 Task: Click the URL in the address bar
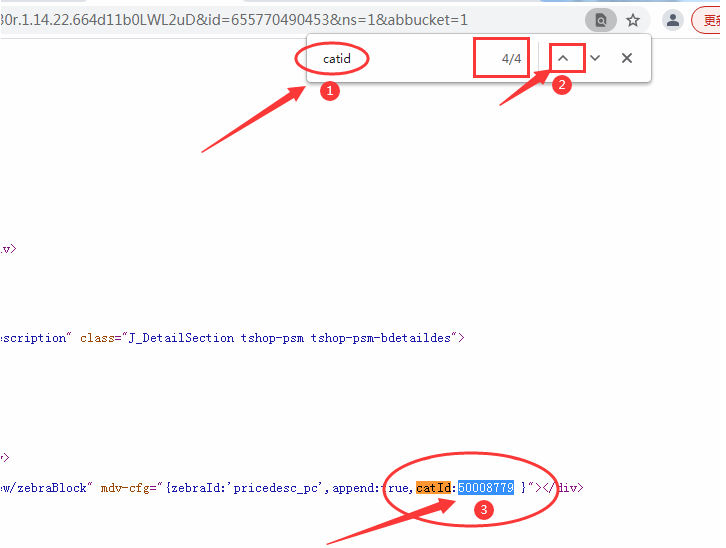[234, 20]
